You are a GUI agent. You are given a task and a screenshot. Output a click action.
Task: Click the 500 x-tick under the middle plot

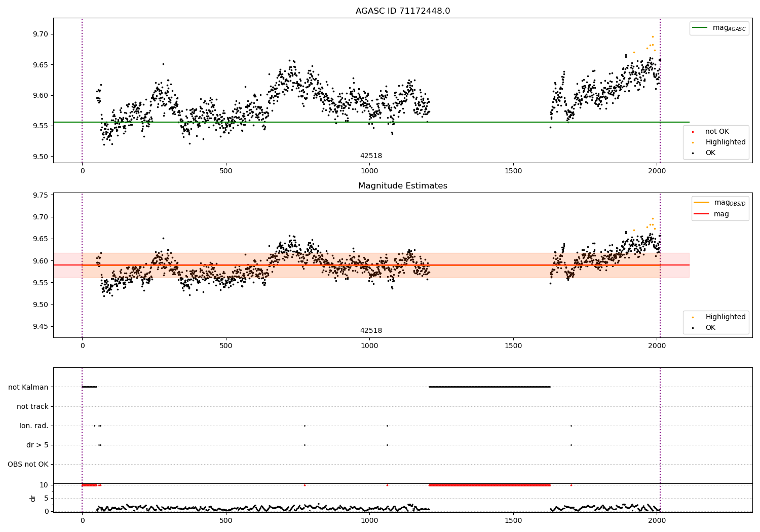(226, 346)
